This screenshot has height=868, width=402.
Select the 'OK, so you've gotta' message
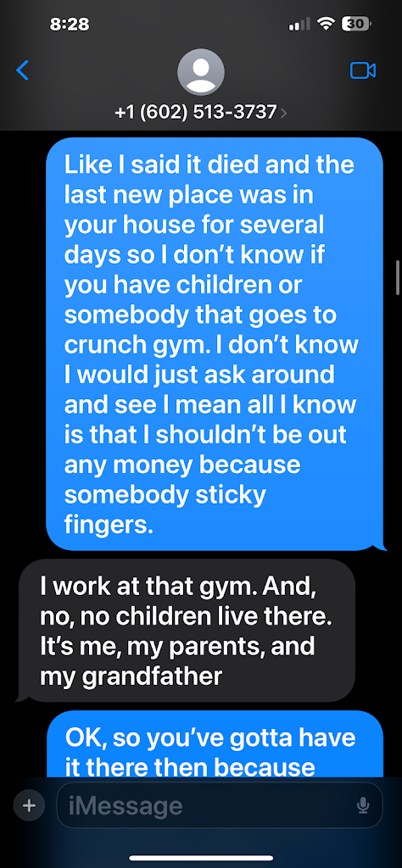click(216, 743)
